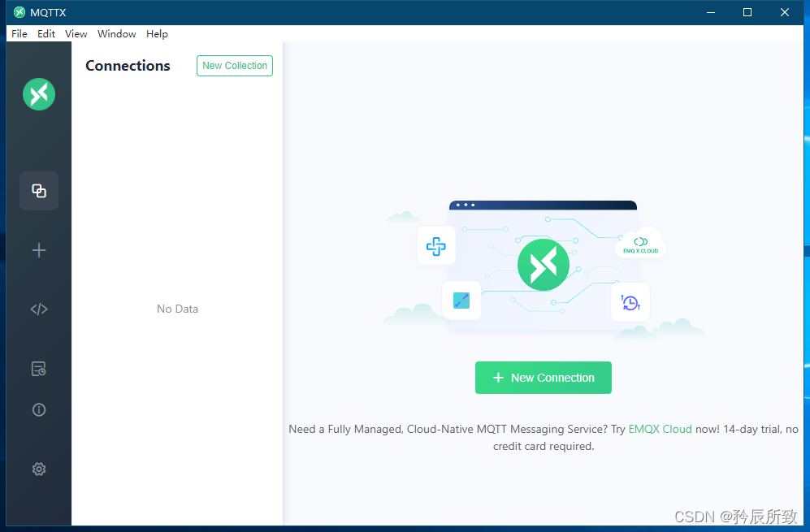
Task: Open the Edit menu
Action: click(x=46, y=33)
